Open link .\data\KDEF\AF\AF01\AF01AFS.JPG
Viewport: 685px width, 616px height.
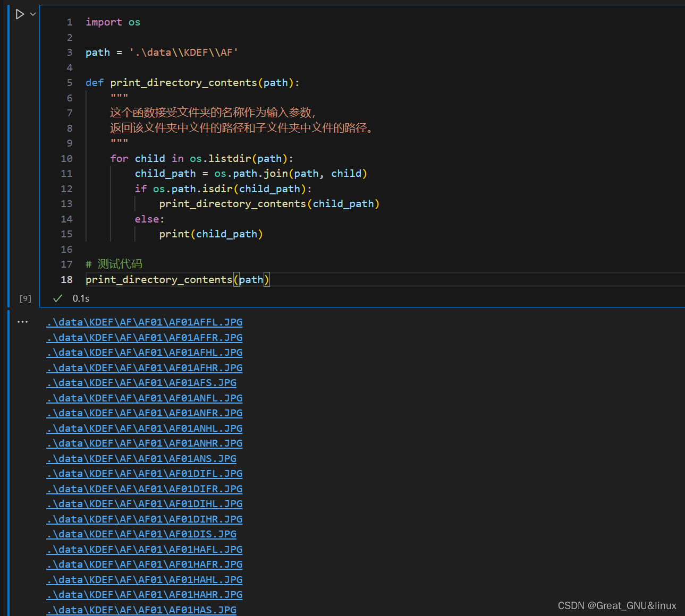141,383
